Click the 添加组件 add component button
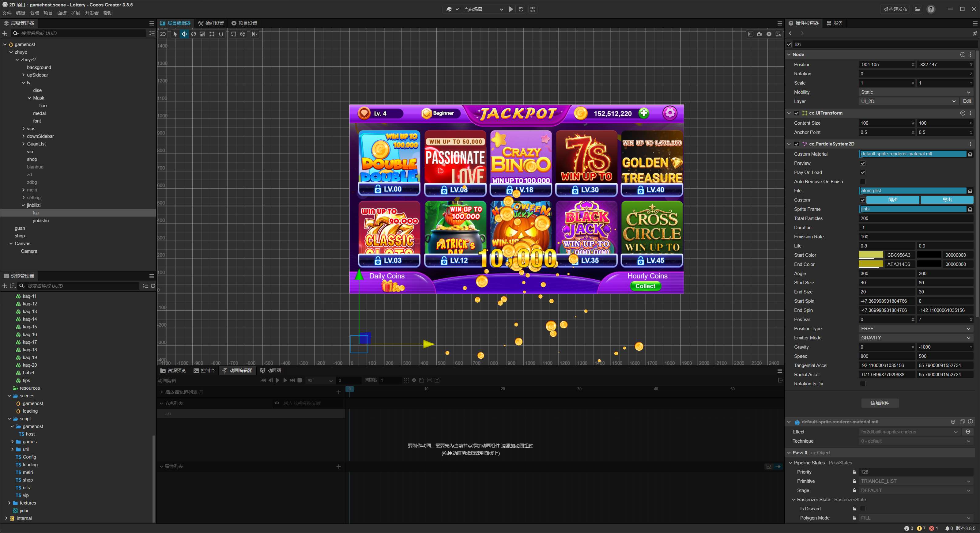 pyautogui.click(x=880, y=403)
